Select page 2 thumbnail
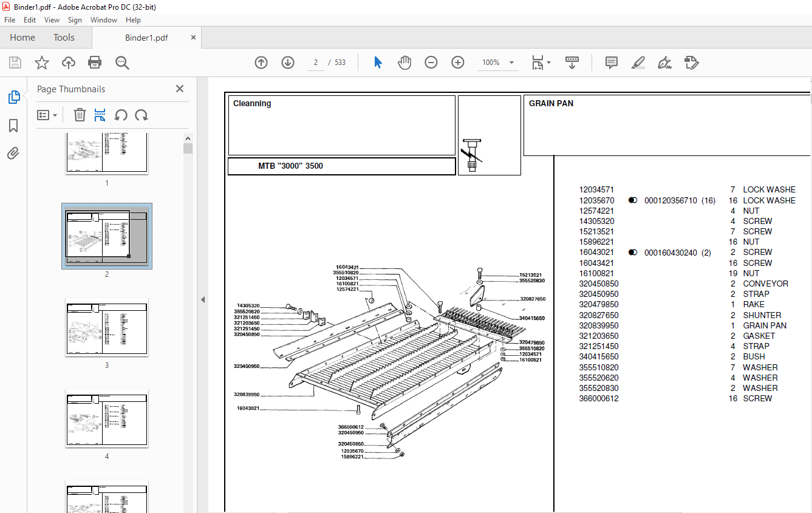The image size is (812, 513). 107,236
